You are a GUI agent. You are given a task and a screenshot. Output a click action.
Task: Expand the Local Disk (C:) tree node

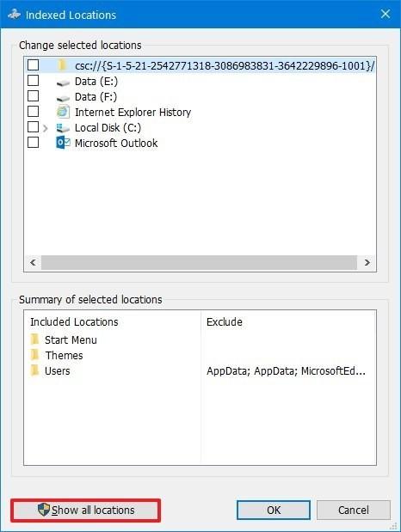(x=46, y=128)
